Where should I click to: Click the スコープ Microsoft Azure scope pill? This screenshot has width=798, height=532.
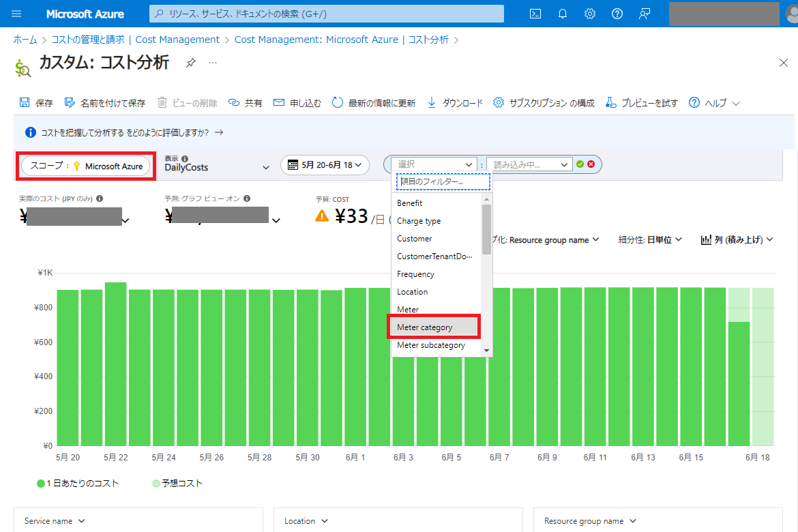pos(86,166)
